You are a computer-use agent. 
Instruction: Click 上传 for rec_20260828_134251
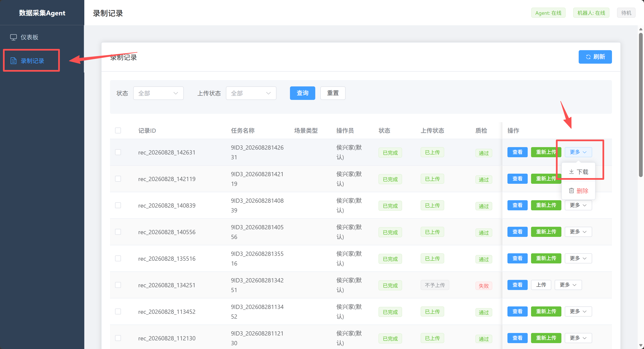pyautogui.click(x=541, y=285)
